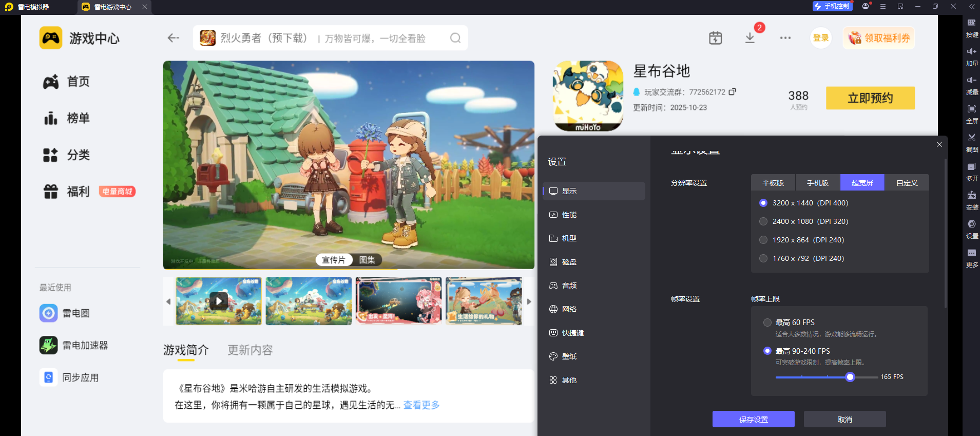
Task: Close the settings dialog
Action: click(x=939, y=144)
